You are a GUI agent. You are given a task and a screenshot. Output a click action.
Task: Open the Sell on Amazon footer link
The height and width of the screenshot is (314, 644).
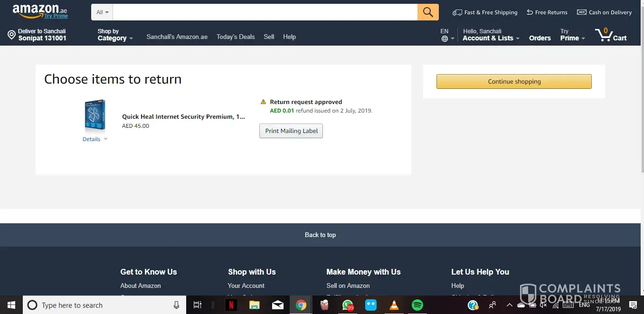[x=348, y=285]
